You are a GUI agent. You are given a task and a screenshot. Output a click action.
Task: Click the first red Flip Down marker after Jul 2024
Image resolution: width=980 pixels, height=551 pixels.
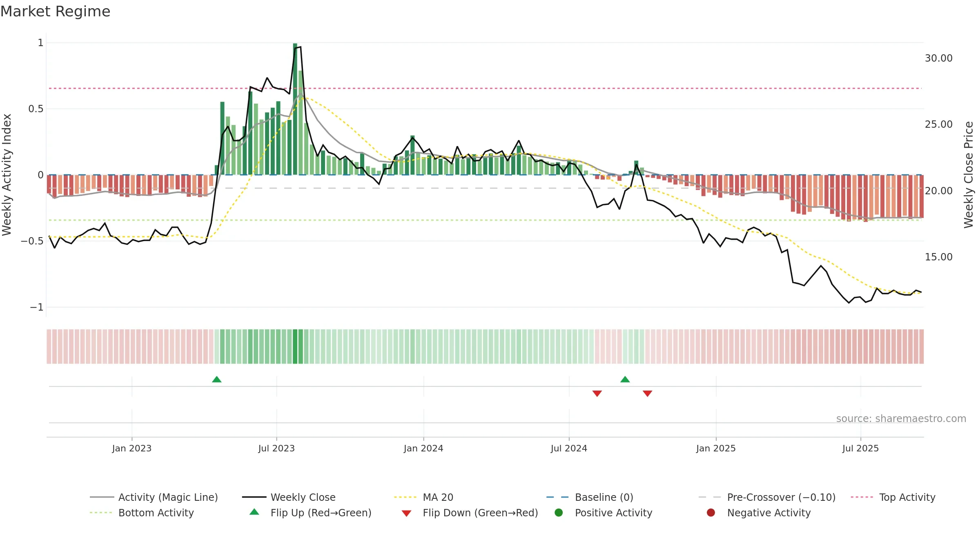(597, 393)
